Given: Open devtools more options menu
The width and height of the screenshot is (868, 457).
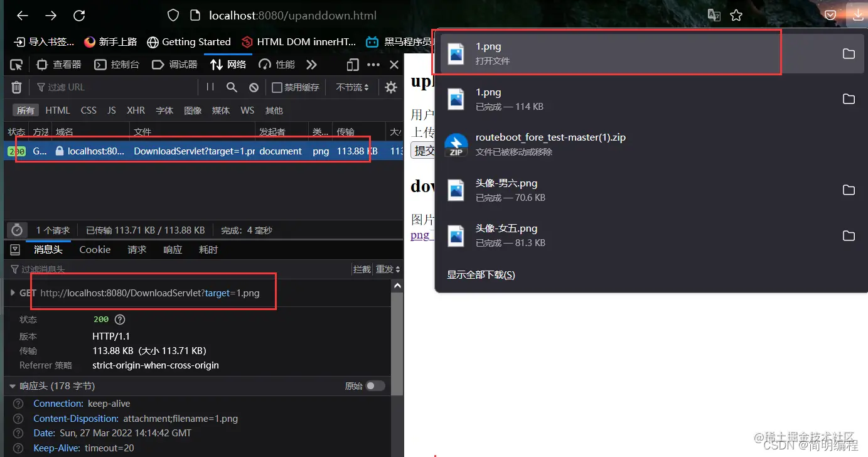Looking at the screenshot, I should [x=373, y=64].
